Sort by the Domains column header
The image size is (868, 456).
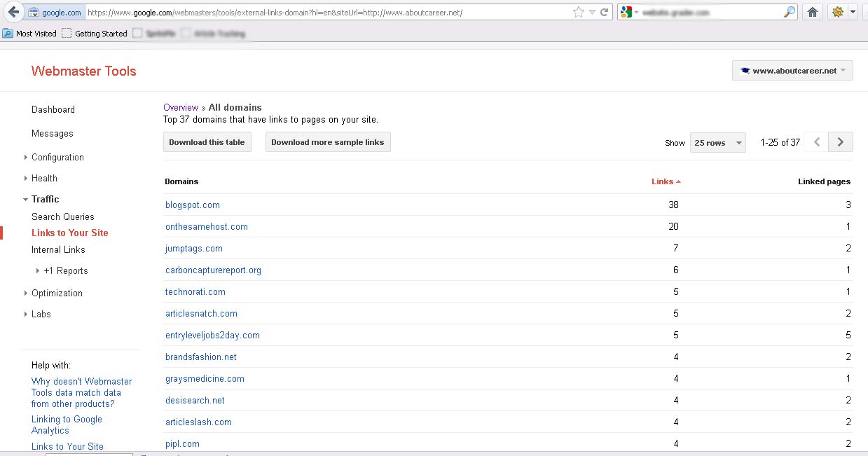click(181, 181)
